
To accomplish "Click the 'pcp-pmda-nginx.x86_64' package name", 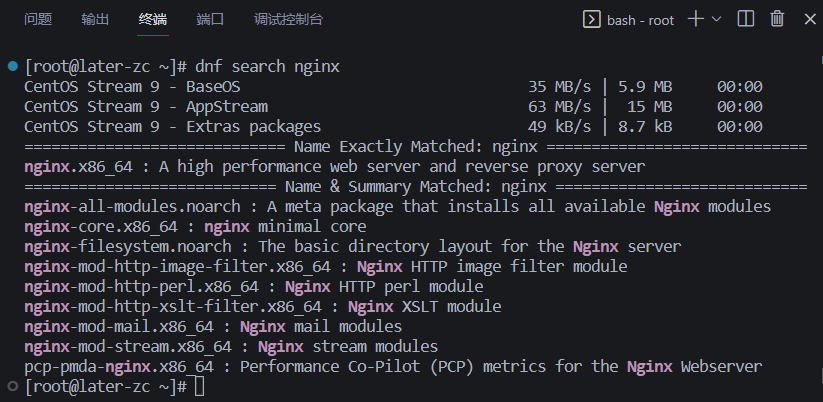I will [119, 366].
